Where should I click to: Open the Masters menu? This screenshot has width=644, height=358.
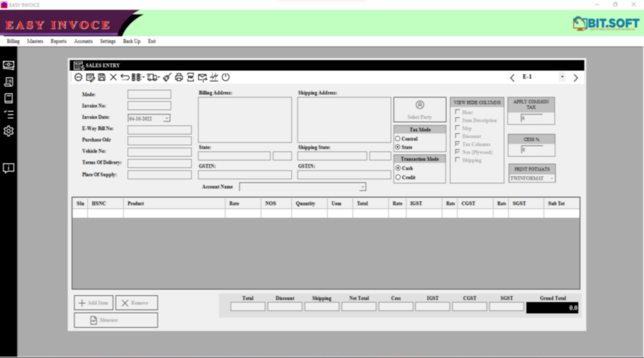pyautogui.click(x=34, y=42)
